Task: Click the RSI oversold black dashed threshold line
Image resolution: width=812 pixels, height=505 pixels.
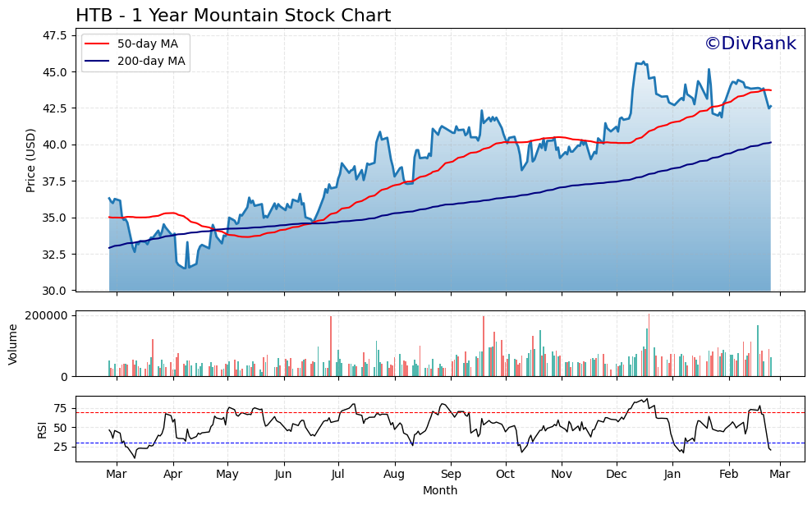Action: tap(411, 442)
